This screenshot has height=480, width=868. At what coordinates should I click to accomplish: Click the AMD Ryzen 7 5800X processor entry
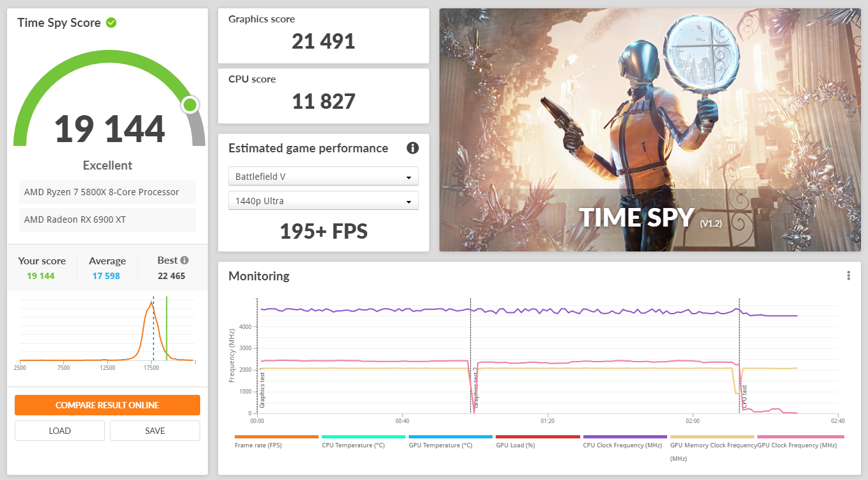click(x=107, y=192)
